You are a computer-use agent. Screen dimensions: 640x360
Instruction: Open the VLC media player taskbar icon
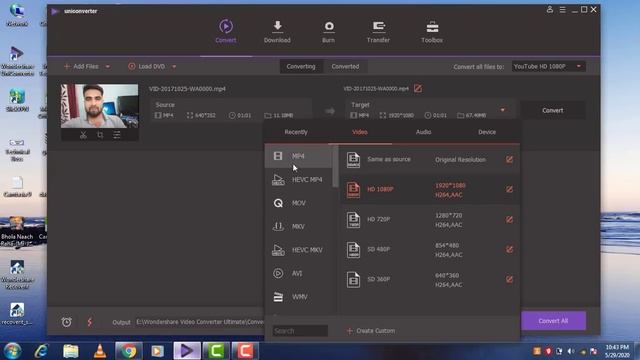(100, 351)
